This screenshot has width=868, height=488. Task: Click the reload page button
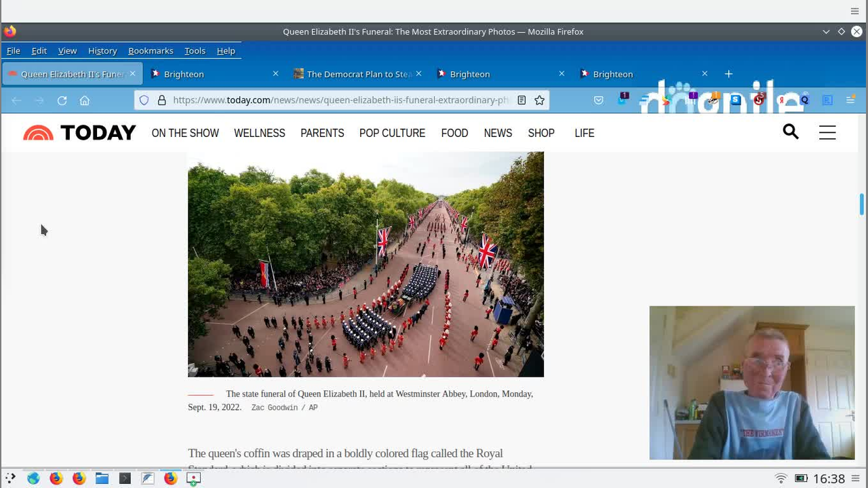tap(62, 100)
